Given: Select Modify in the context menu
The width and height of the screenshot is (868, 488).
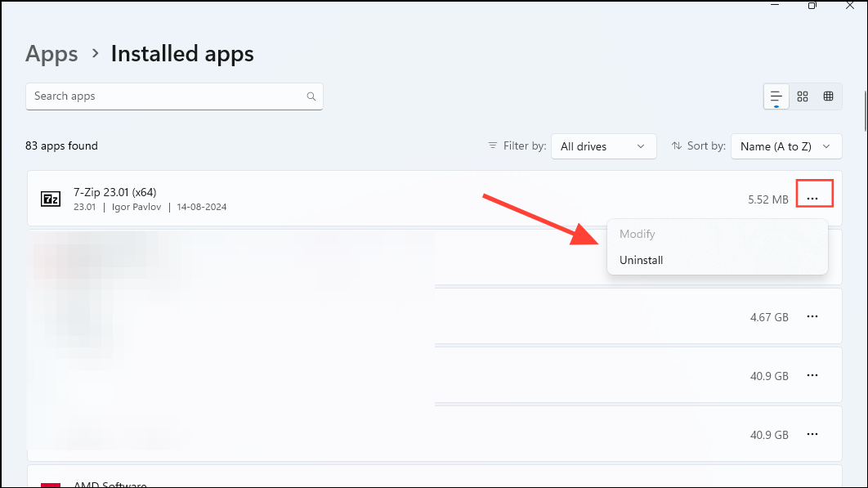Looking at the screenshot, I should point(638,235).
